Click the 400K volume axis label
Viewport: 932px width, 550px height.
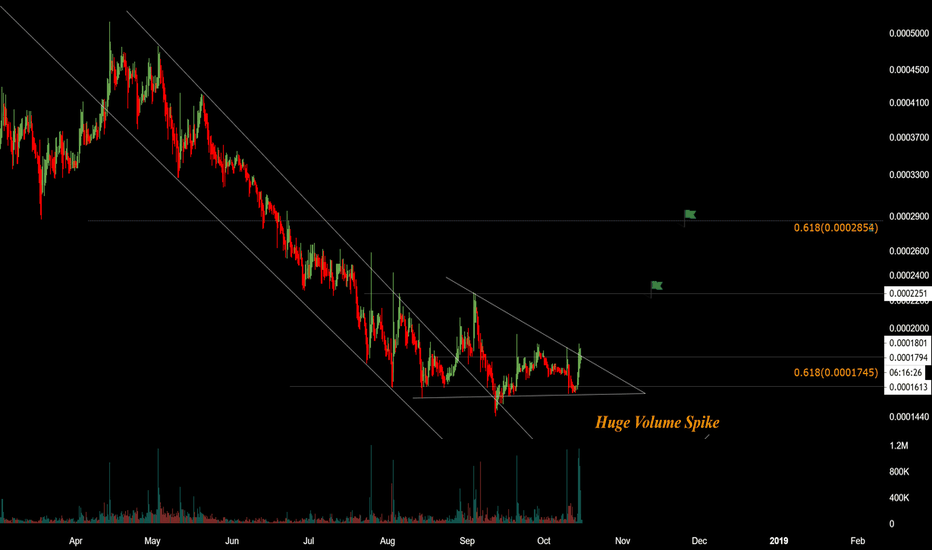pyautogui.click(x=899, y=498)
